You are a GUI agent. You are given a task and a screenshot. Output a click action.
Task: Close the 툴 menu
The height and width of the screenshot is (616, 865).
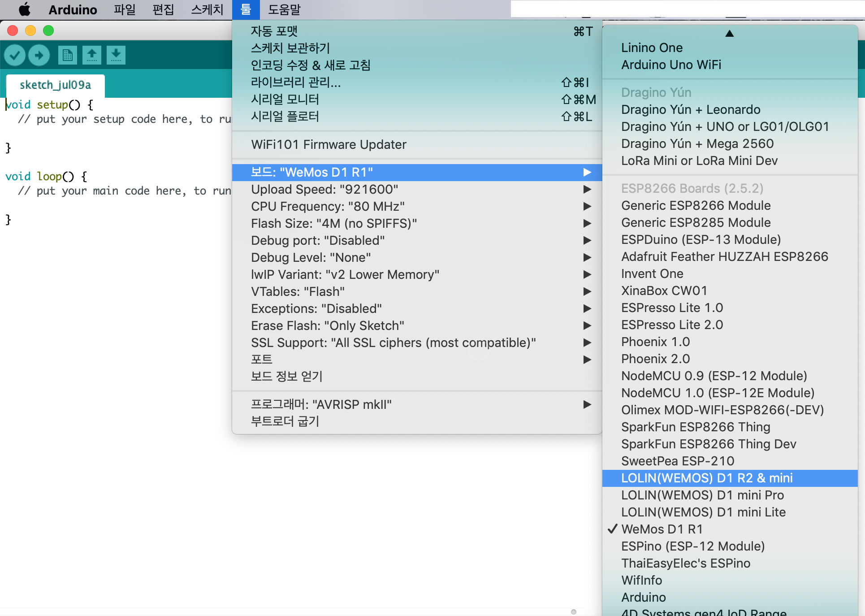246,9
